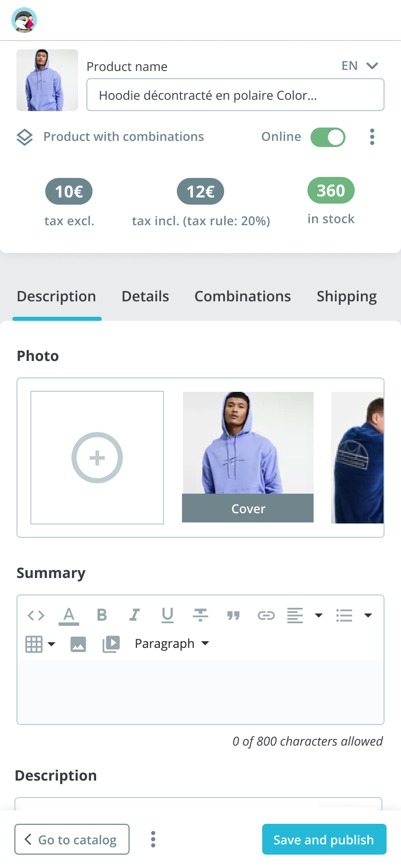Toggle underline in the Summary toolbar
Viewport: 401px width, 868px height.
pyautogui.click(x=167, y=615)
